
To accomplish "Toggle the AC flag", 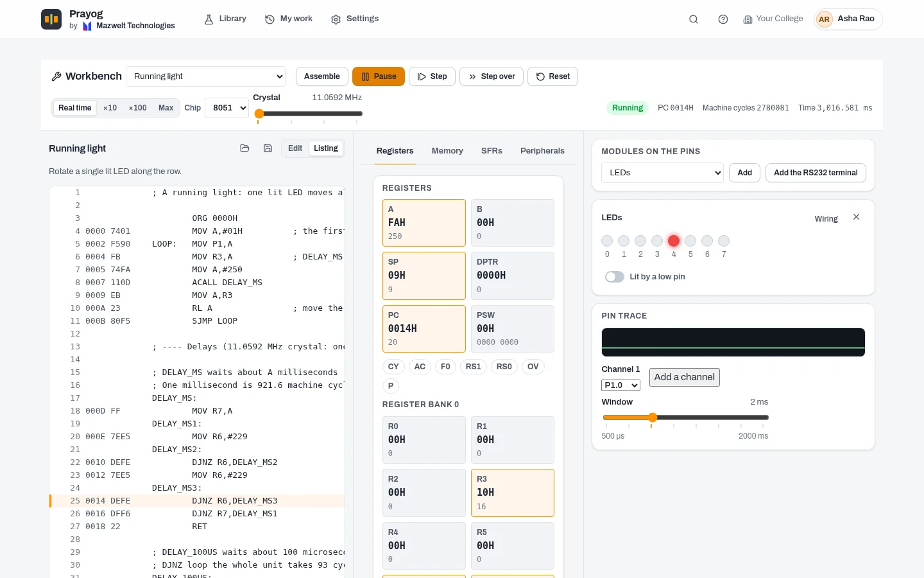I will (x=420, y=367).
